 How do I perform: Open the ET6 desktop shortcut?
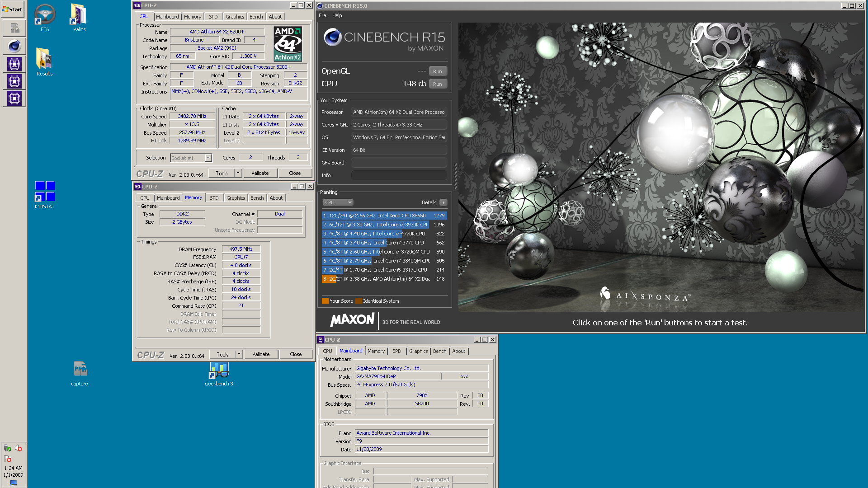(45, 18)
